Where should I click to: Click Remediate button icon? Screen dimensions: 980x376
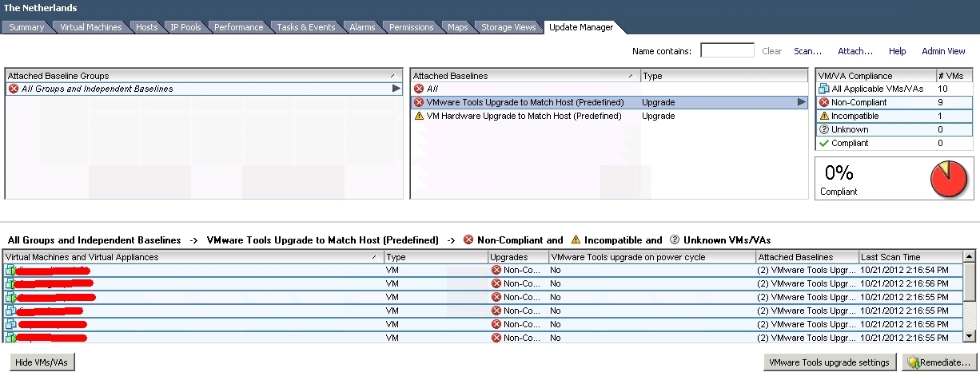click(x=913, y=362)
